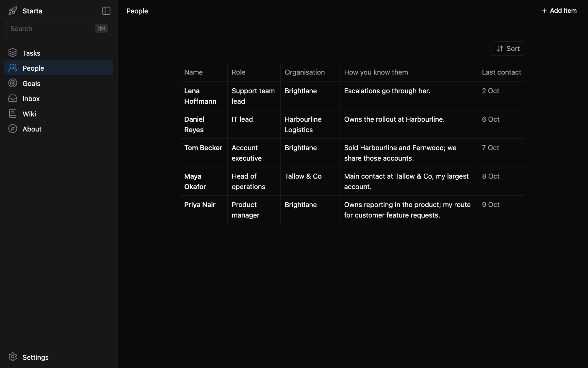
Task: Click the Last contact column header
Action: pyautogui.click(x=501, y=72)
